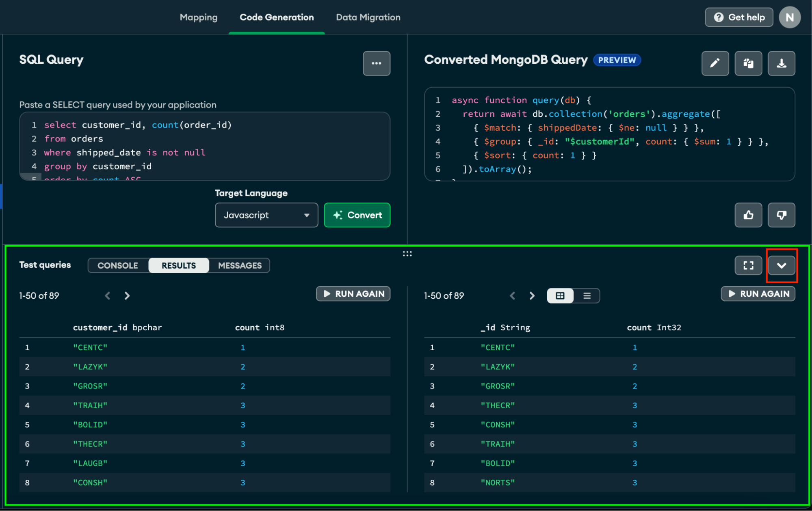Screen dimensions: 812x511
Task: Switch to the Data Migration tab
Action: 368,17
